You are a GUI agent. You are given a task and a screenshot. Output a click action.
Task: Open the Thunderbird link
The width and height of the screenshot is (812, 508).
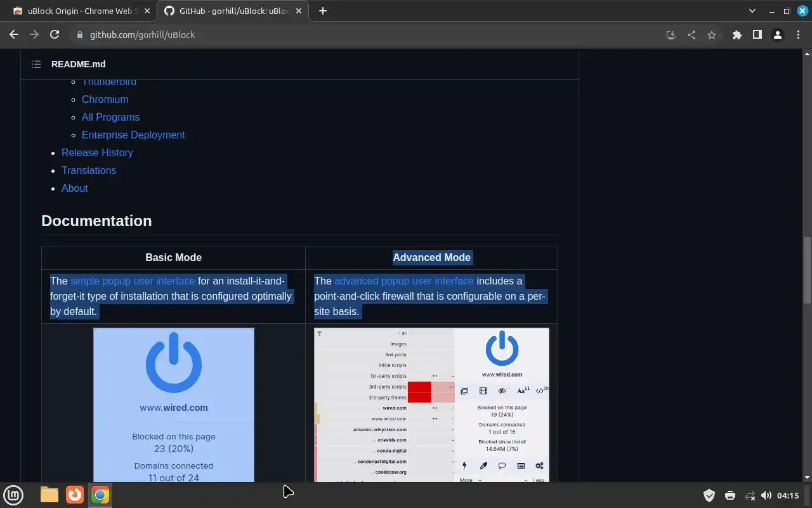pos(109,82)
